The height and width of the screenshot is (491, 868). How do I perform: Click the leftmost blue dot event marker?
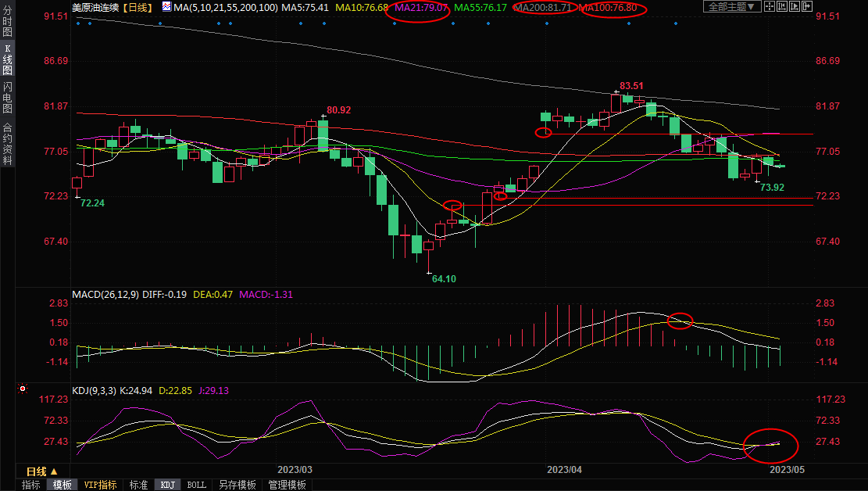point(79,23)
